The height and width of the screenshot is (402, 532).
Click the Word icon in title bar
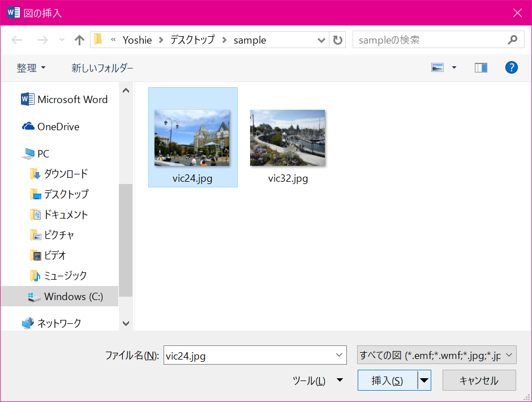(x=13, y=13)
